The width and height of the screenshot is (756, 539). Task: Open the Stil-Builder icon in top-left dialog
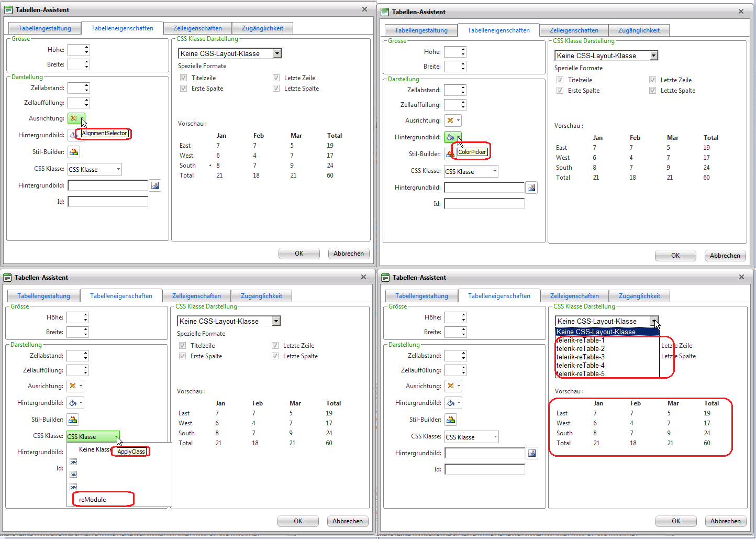tap(74, 152)
